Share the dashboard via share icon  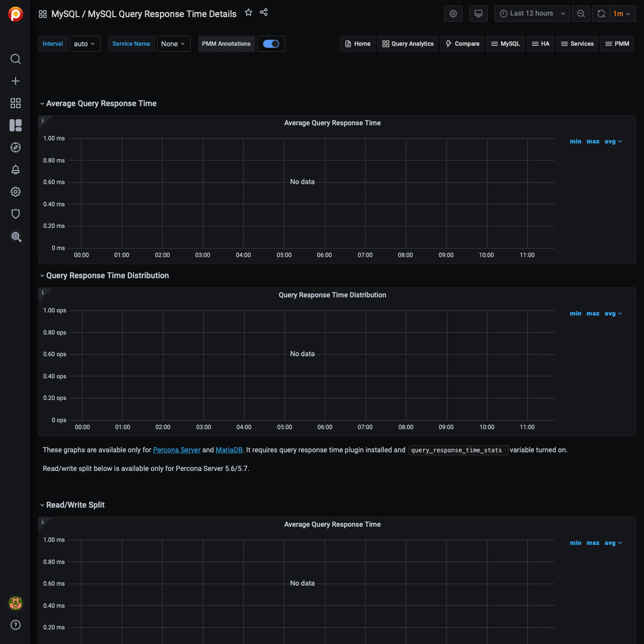(x=264, y=13)
